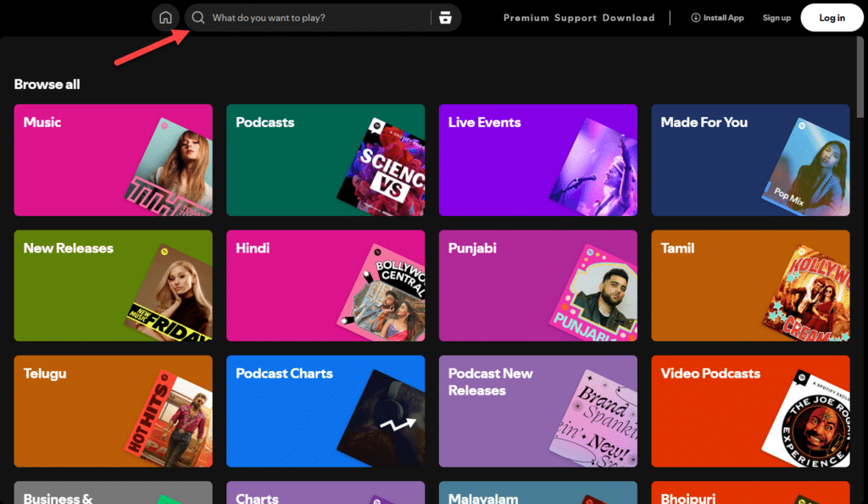
Task: Open the Premium link
Action: pyautogui.click(x=526, y=18)
